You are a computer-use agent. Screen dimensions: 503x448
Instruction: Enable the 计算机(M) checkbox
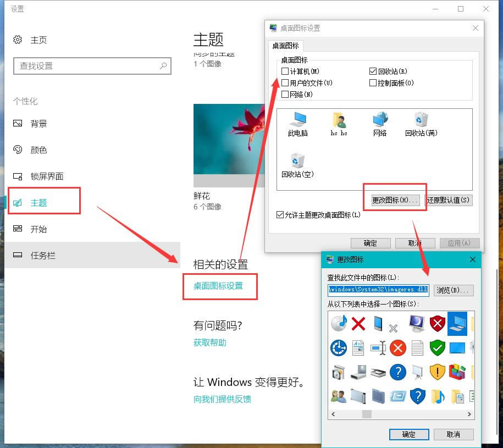(x=285, y=71)
